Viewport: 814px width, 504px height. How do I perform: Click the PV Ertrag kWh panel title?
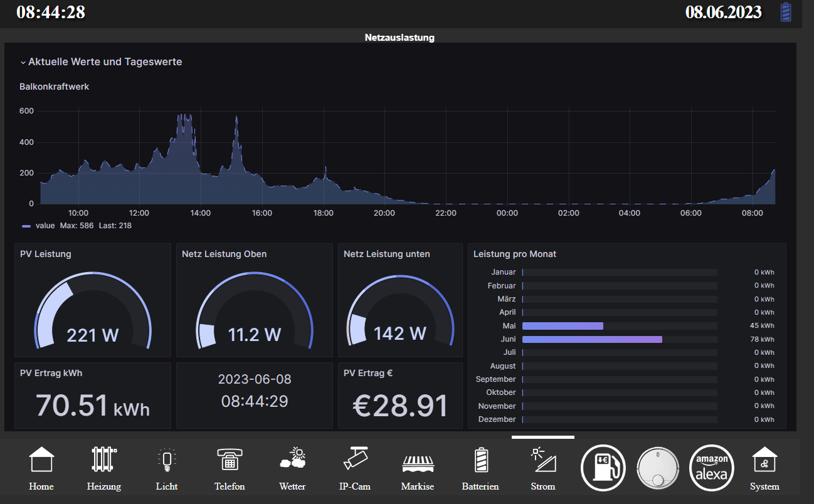point(51,373)
